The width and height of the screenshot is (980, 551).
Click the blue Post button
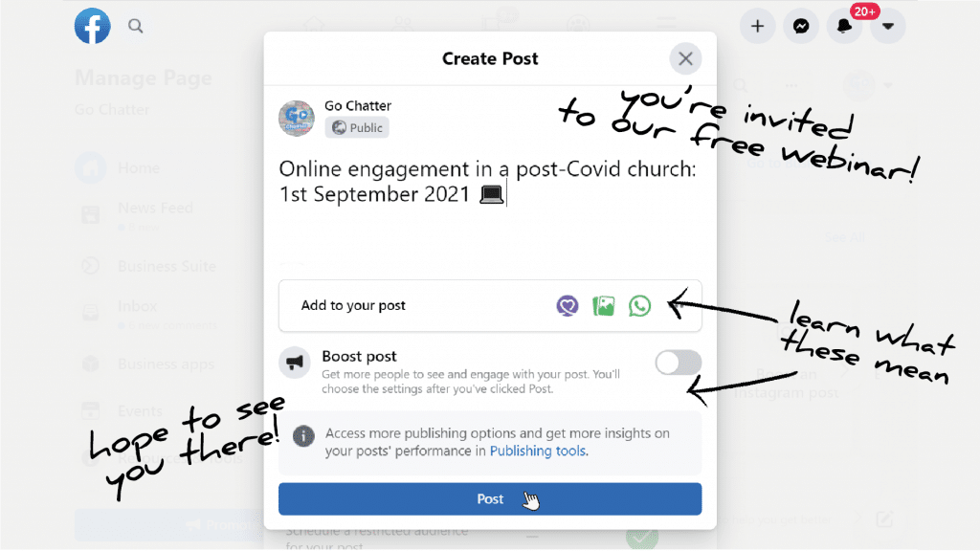[490, 498]
